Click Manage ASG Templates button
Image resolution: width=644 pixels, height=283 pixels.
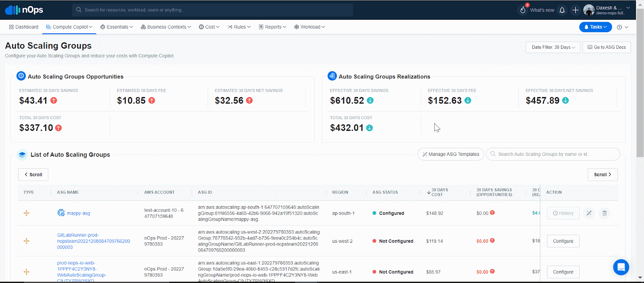point(450,154)
